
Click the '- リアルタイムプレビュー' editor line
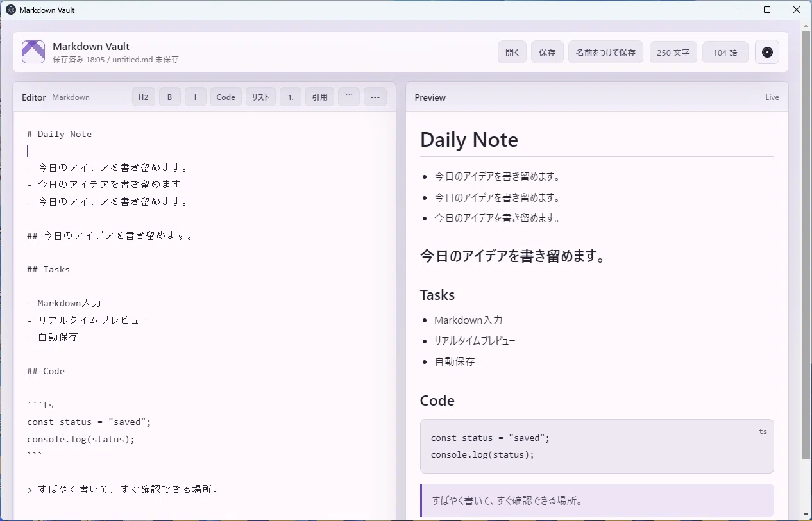pos(89,320)
